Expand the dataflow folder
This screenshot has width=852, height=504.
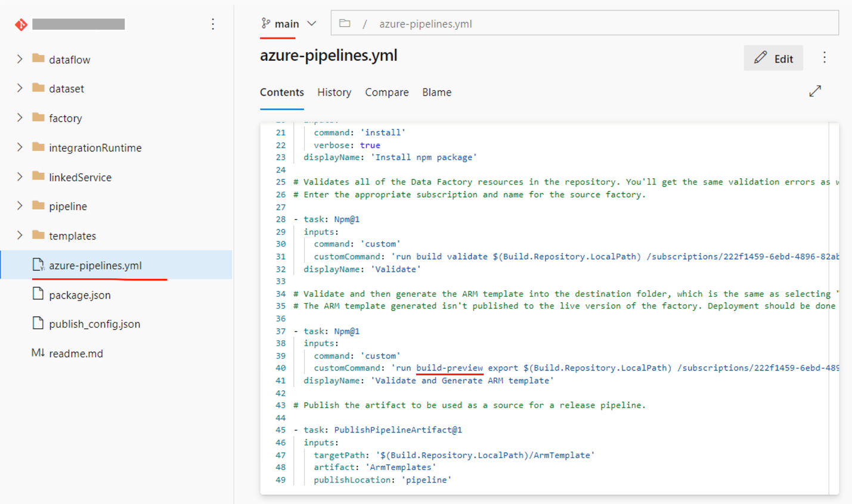pyautogui.click(x=20, y=59)
